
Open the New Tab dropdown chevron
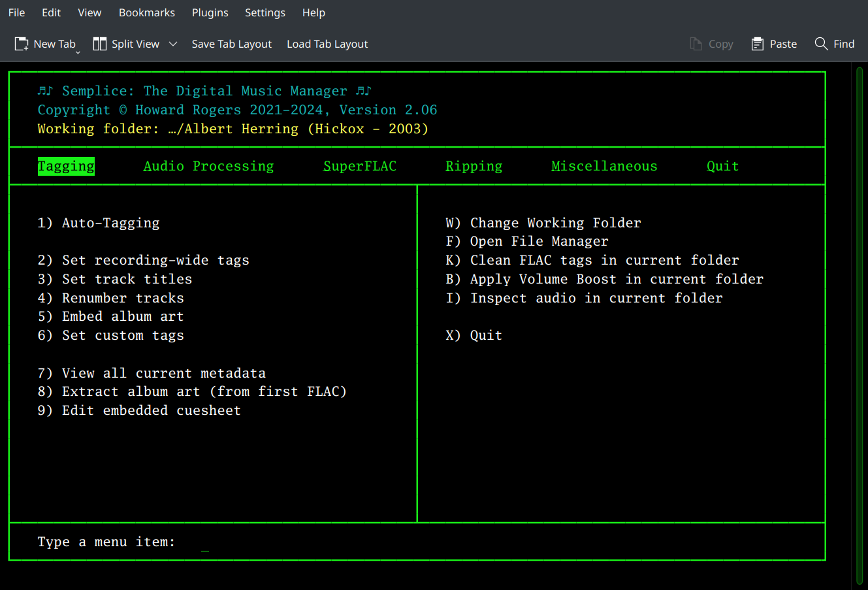(x=78, y=52)
